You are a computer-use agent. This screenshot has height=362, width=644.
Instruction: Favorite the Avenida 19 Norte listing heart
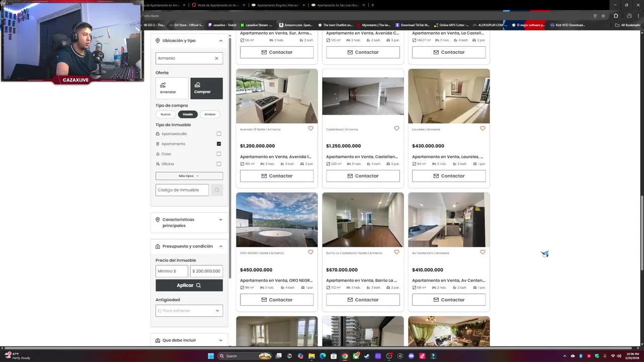(x=310, y=129)
